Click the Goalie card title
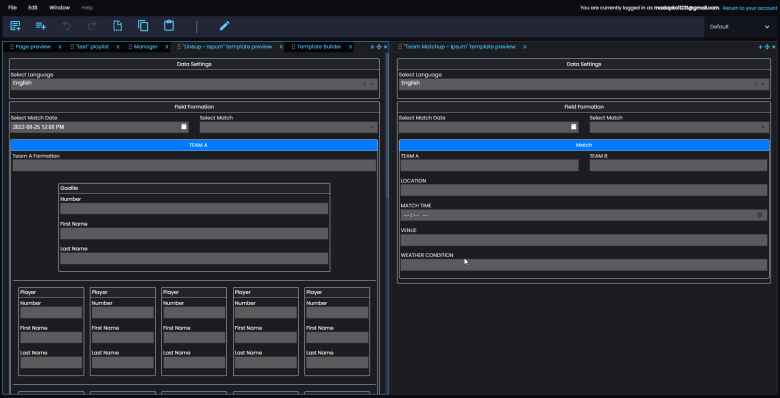 point(69,188)
